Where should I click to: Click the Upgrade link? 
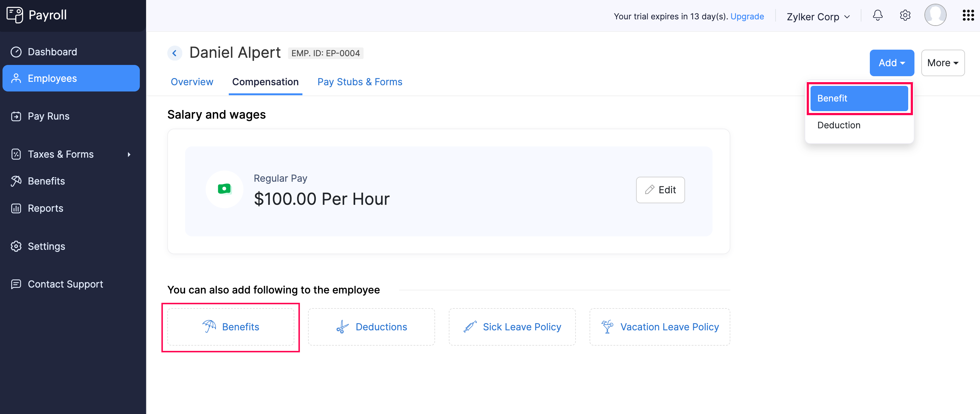(747, 16)
